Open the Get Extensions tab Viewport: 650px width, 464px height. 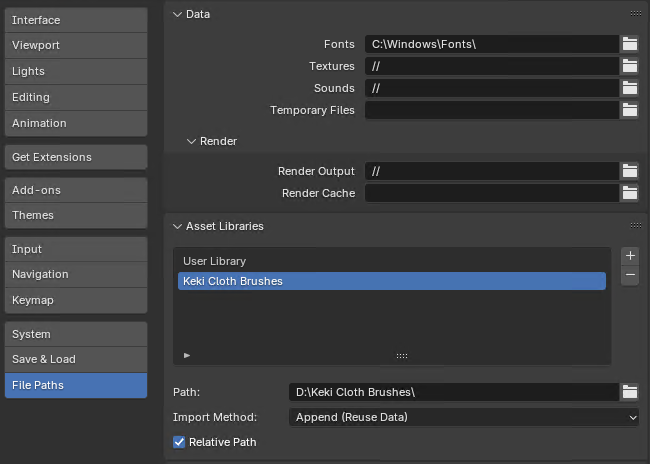click(x=76, y=157)
